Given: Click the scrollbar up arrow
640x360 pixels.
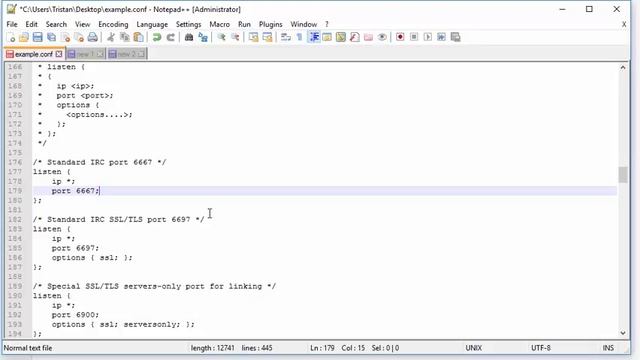Looking at the screenshot, I should [623, 67].
